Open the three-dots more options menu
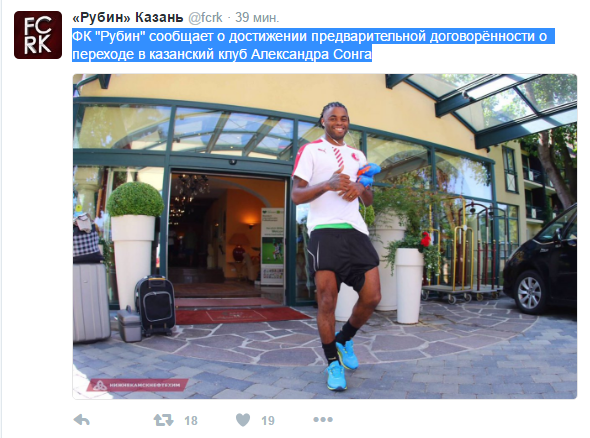This screenshot has height=438, width=590. click(323, 420)
